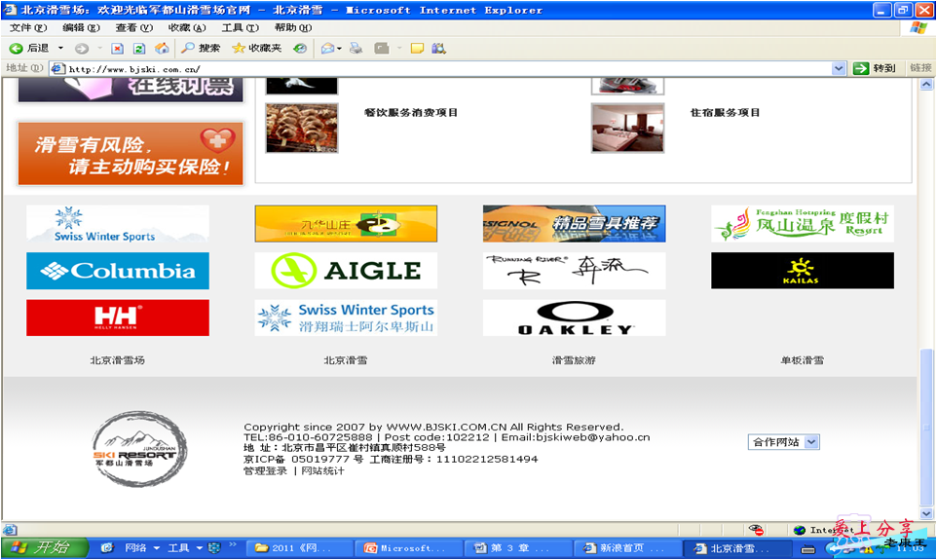Open 住宿服务项目 link
The width and height of the screenshot is (937, 560).
click(726, 112)
